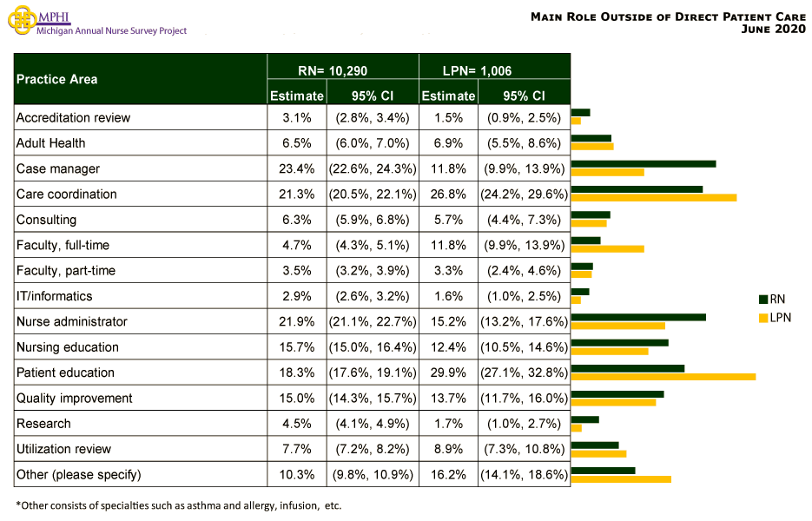Select the Utilization review LPN estimate 8.9%
The height and width of the screenshot is (521, 812).
click(x=448, y=449)
